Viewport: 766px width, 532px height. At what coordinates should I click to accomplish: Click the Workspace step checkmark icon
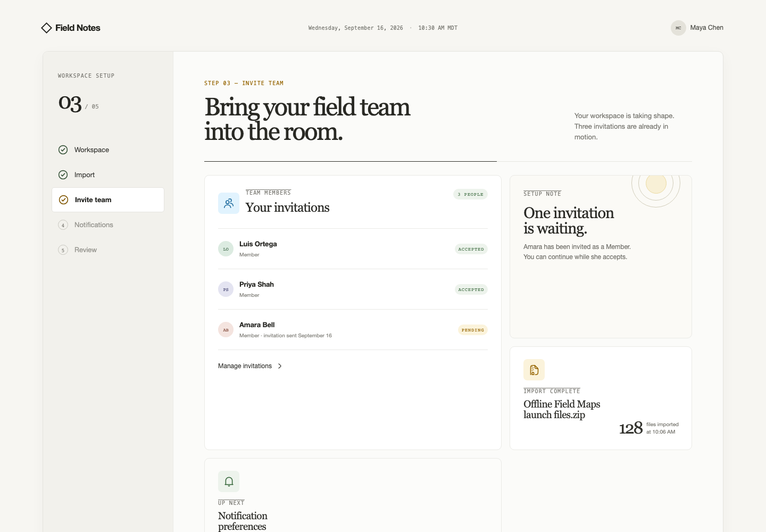click(63, 150)
